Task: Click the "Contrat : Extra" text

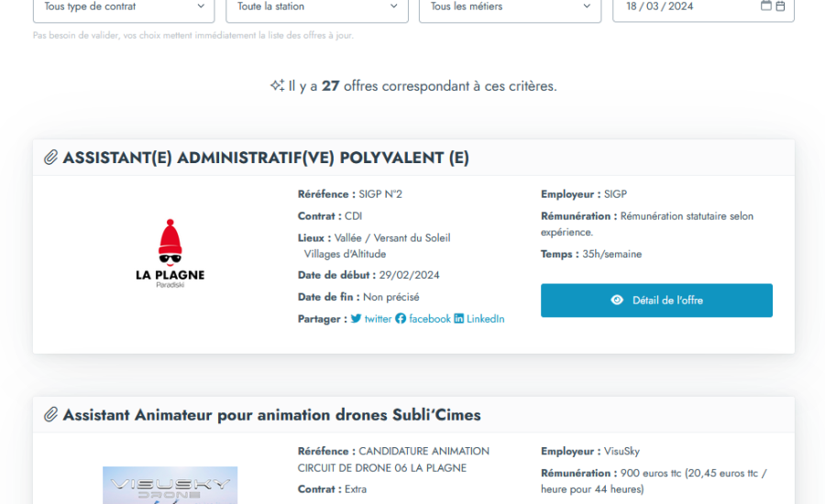Action: (332, 489)
